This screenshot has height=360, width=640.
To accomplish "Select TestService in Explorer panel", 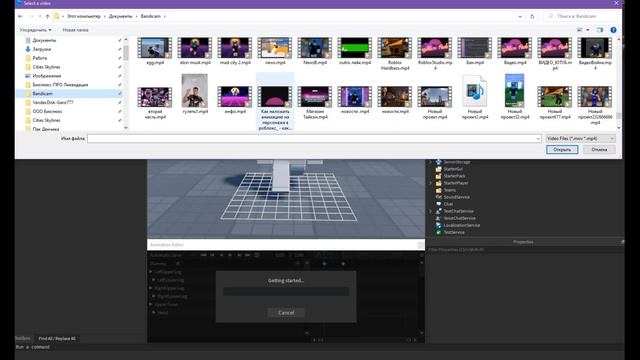I will pyautogui.click(x=454, y=232).
